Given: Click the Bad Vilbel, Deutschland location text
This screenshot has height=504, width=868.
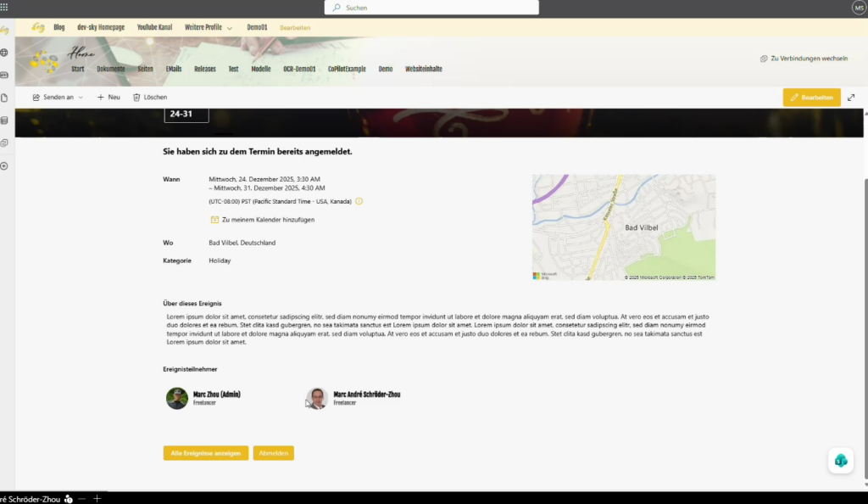Looking at the screenshot, I should point(242,243).
